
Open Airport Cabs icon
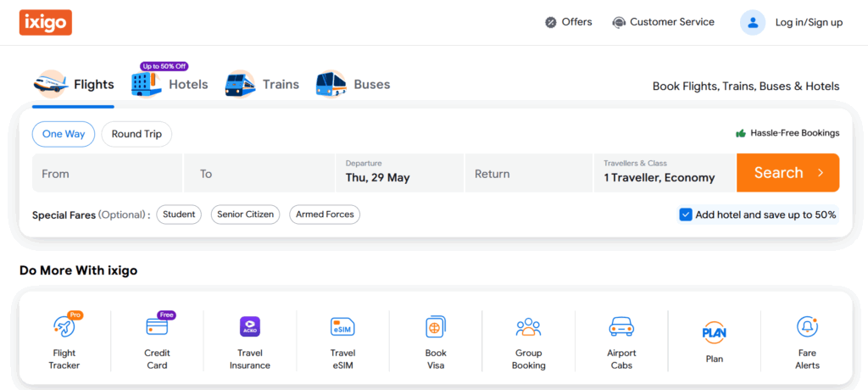click(621, 327)
